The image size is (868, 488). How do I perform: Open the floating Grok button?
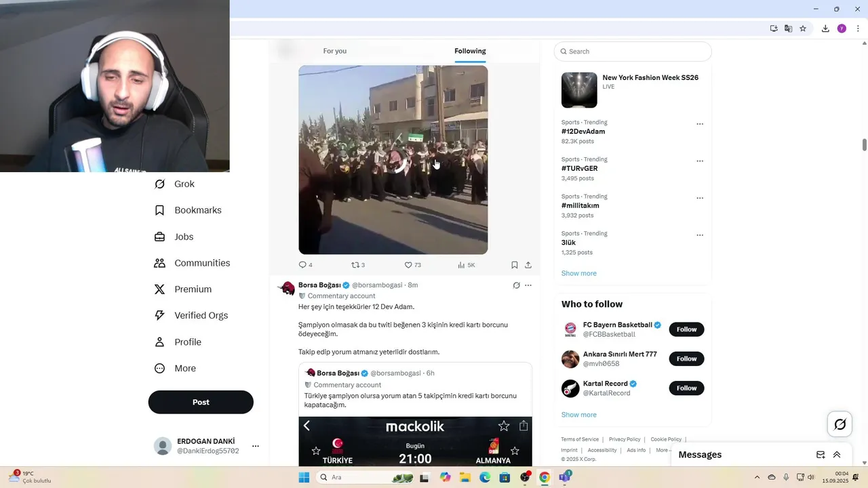click(840, 424)
